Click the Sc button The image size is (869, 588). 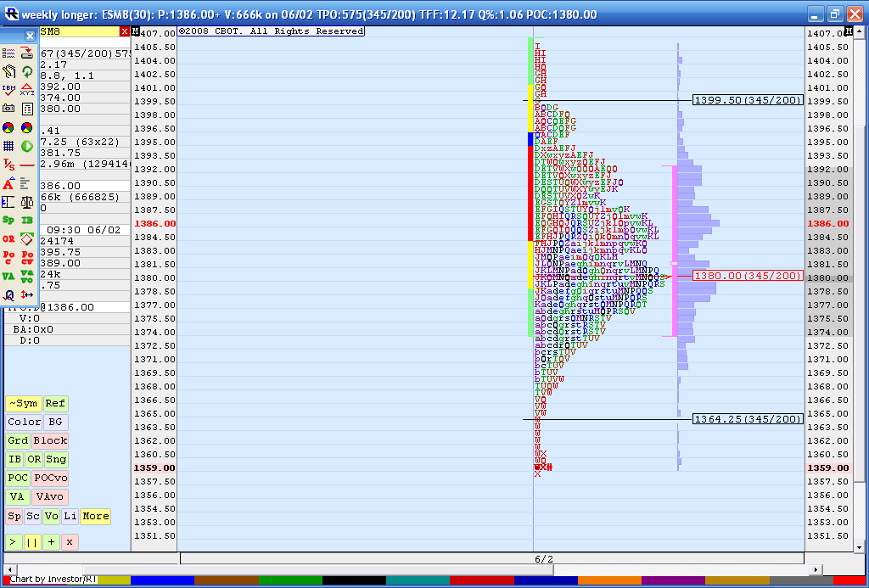pos(33,517)
